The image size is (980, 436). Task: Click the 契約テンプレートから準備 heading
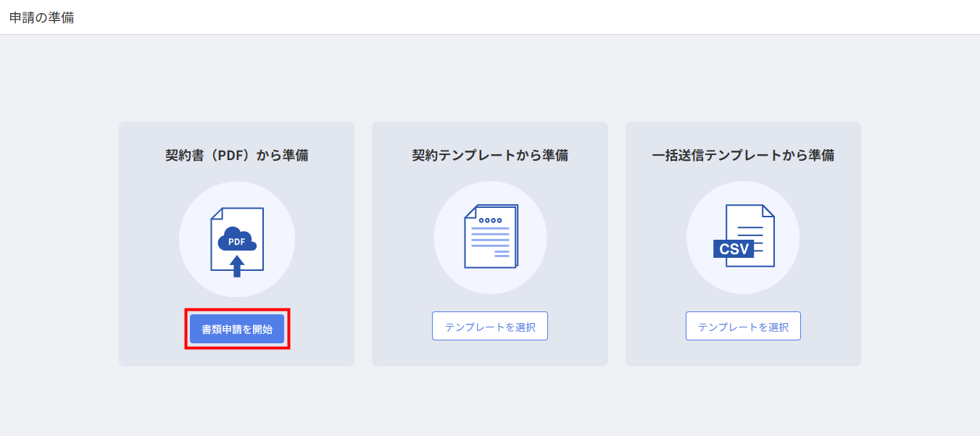(x=490, y=155)
